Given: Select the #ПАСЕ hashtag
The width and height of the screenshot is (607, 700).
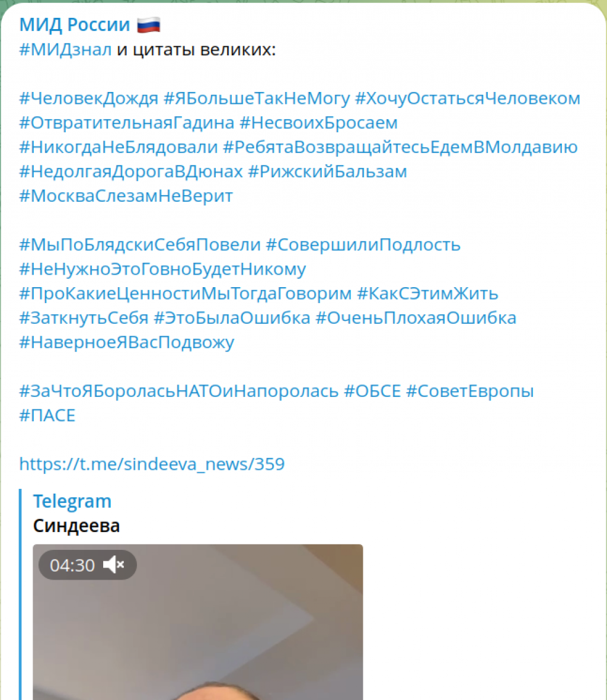Looking at the screenshot, I should click(47, 415).
